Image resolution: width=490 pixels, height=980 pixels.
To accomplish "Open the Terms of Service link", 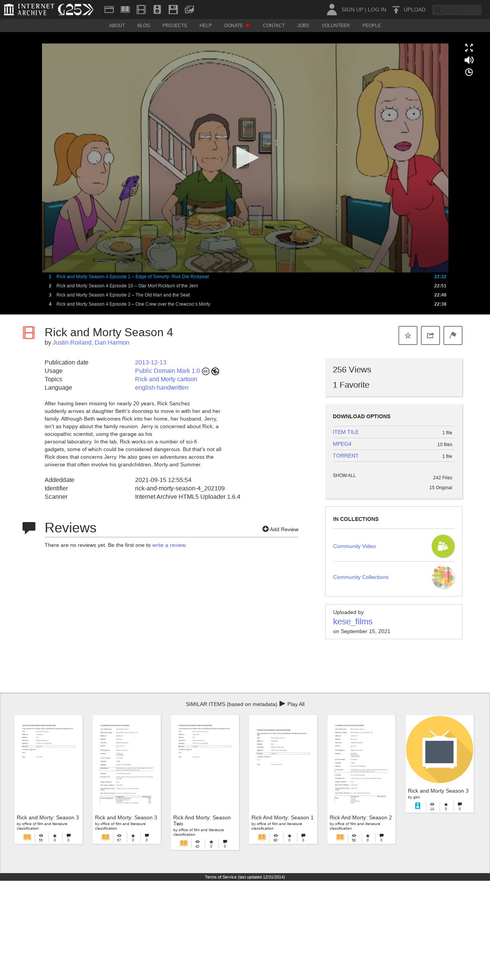I will tap(221, 877).
